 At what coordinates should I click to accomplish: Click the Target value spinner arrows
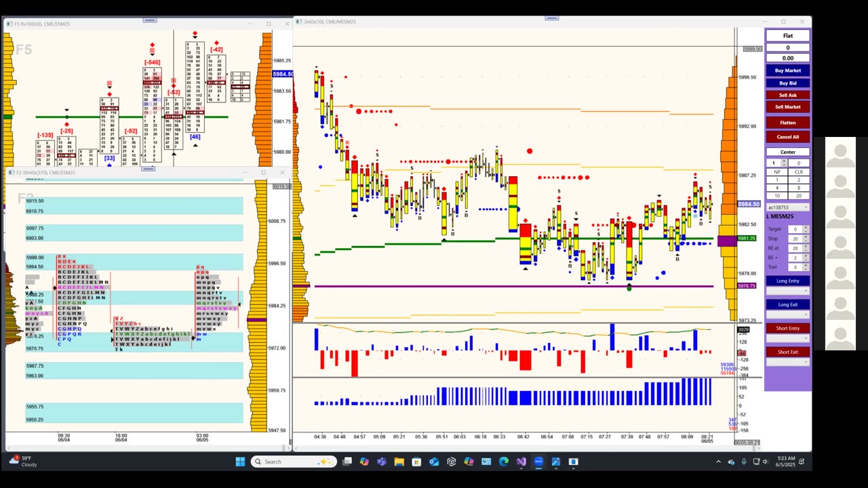(806, 229)
